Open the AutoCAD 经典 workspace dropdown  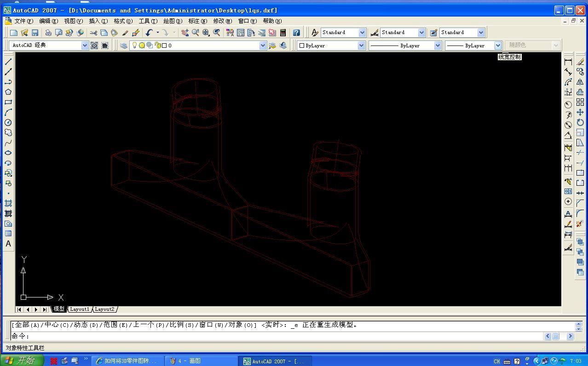point(85,45)
